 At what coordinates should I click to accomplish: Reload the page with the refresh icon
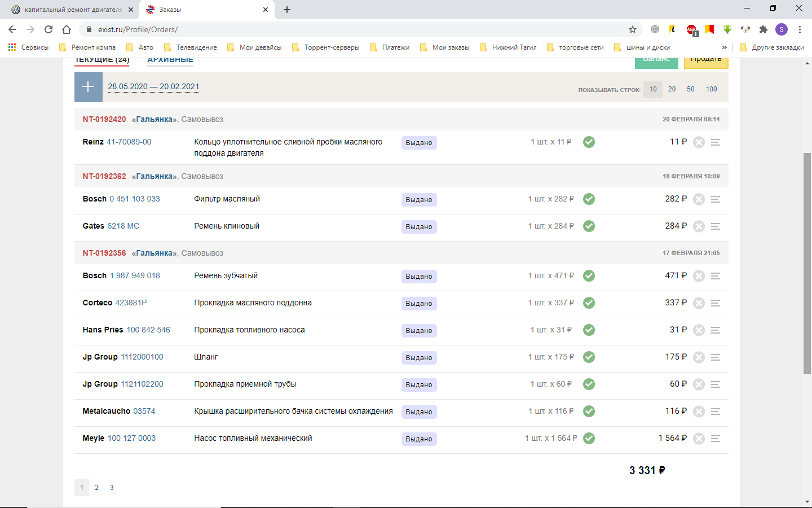pyautogui.click(x=48, y=29)
